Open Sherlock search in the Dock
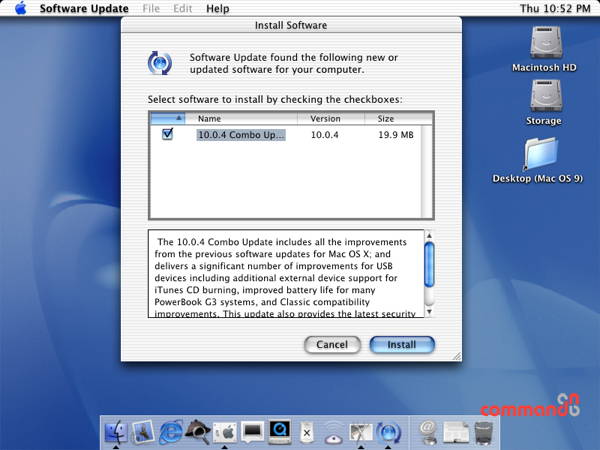This screenshot has height=450, width=600. pos(197,432)
